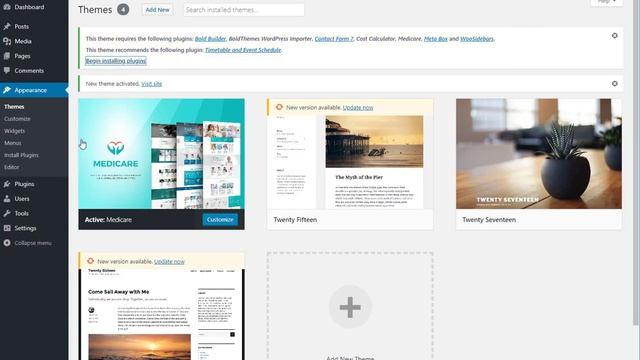Click Collapse menu text
Viewport: 640px width, 360px height.
(x=33, y=243)
